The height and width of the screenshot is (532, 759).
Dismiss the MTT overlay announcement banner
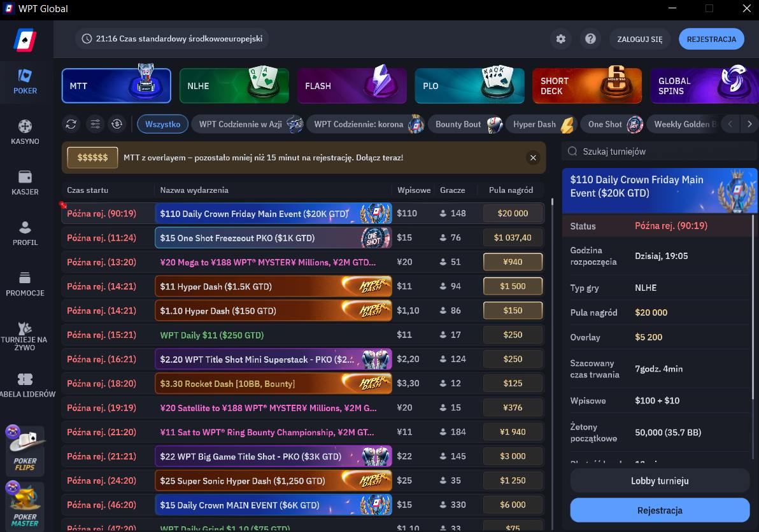(x=533, y=157)
